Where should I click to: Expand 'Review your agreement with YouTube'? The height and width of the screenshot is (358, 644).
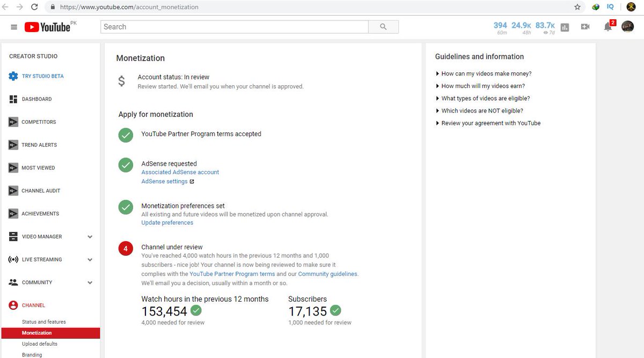click(488, 123)
